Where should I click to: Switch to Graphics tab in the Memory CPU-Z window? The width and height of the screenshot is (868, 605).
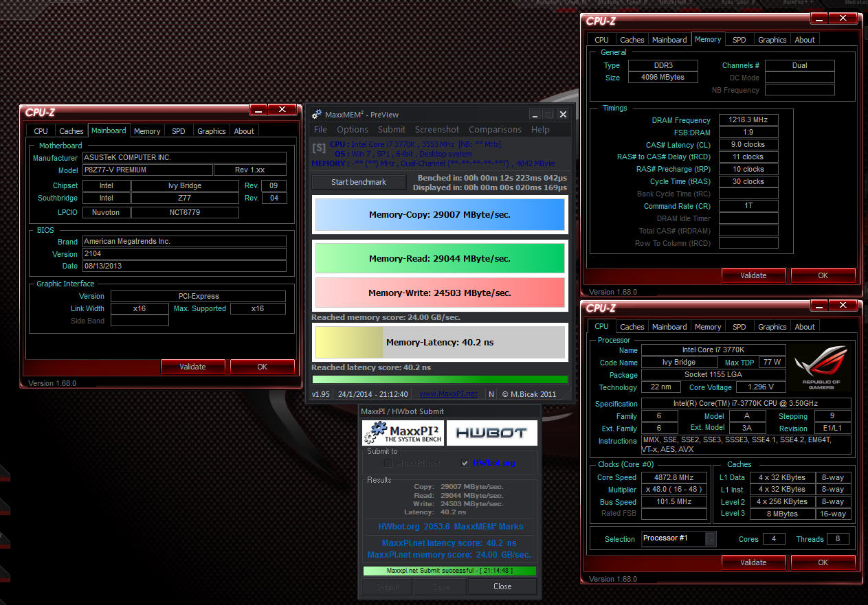[x=772, y=40]
